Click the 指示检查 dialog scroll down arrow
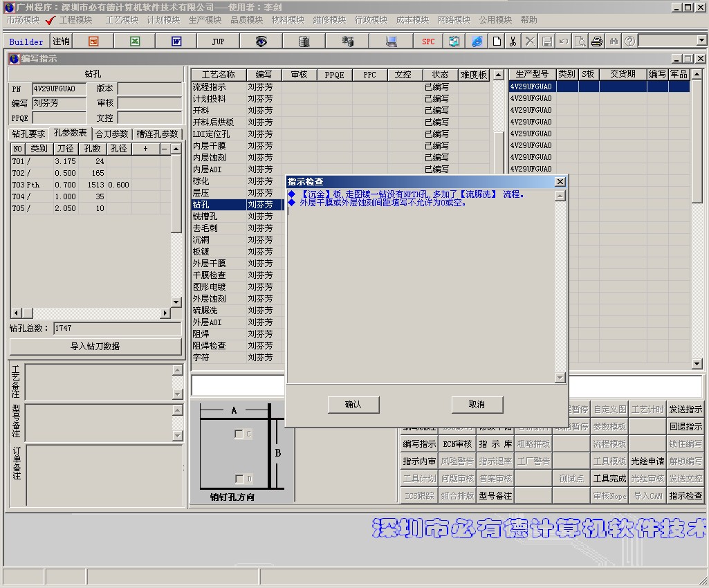Screen dimensions: 709x588 pyautogui.click(x=560, y=378)
